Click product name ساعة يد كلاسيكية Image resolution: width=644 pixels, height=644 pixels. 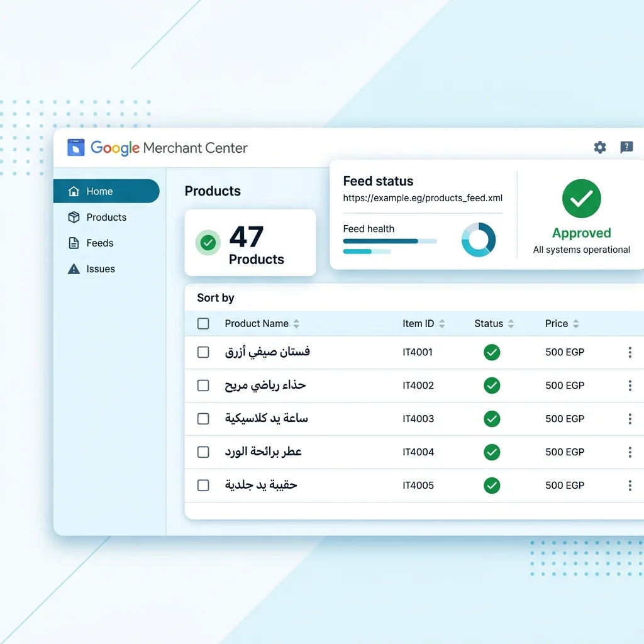tap(266, 418)
